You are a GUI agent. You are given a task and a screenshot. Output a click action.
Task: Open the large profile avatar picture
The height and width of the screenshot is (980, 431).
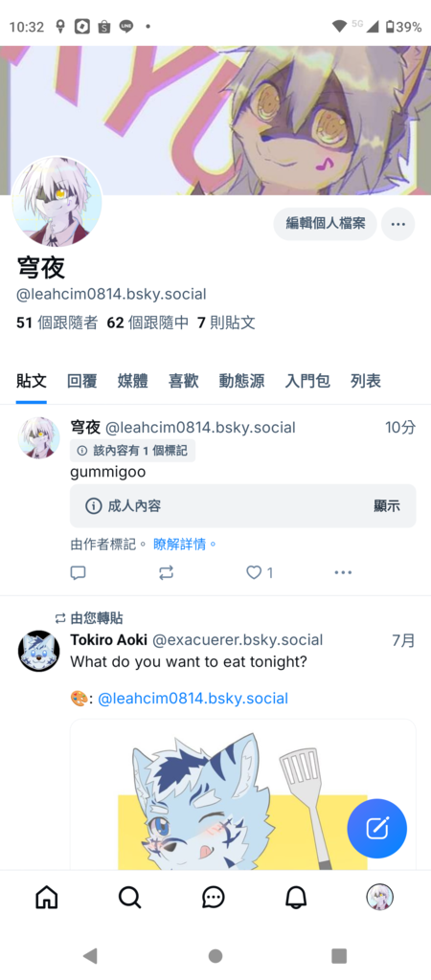(57, 201)
